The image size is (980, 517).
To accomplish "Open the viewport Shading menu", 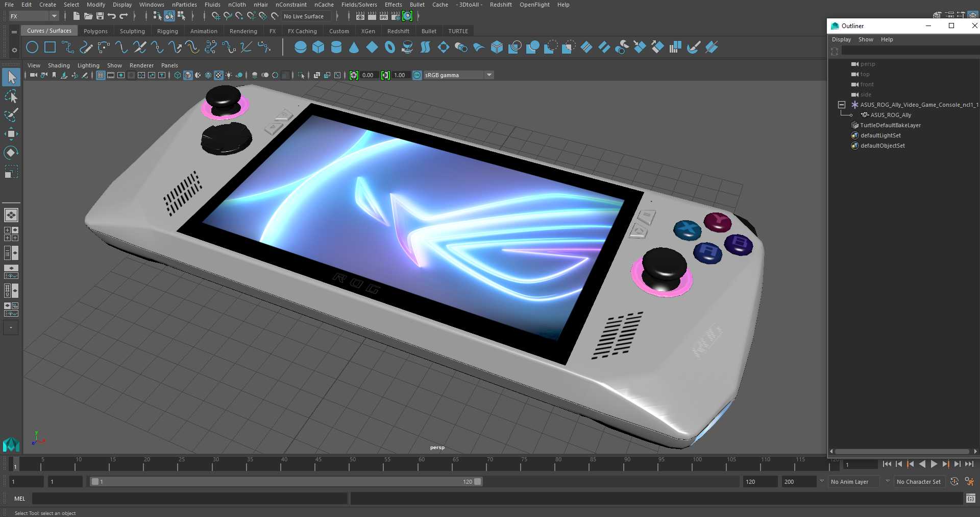I will (x=59, y=65).
